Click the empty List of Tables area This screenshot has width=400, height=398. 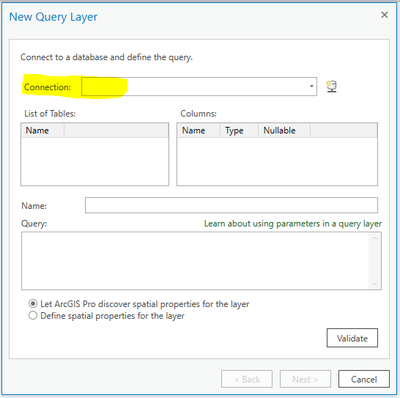tap(95, 161)
